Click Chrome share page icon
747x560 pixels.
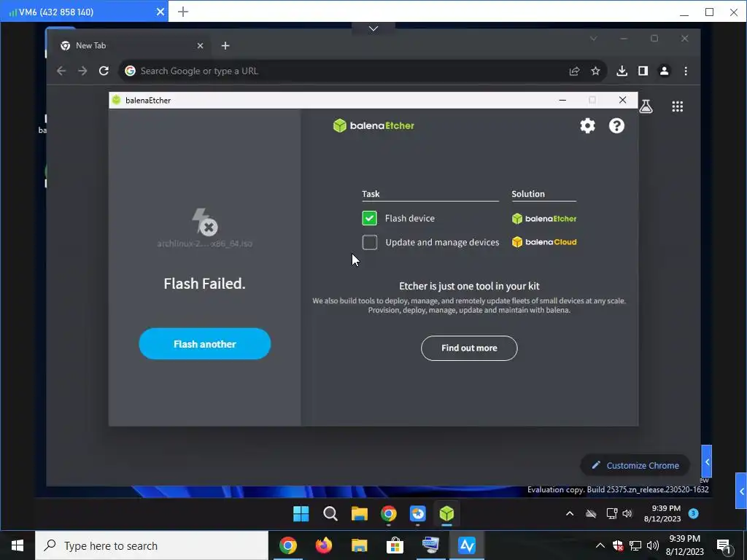point(575,71)
